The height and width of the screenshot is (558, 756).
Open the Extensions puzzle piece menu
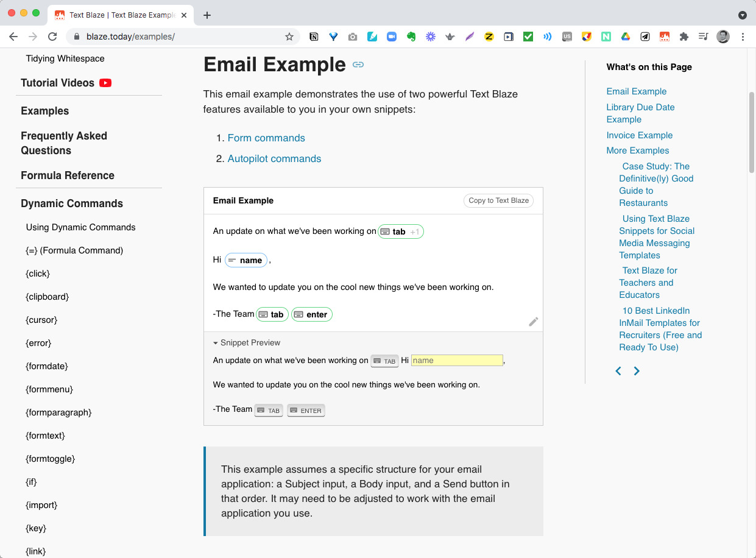(x=684, y=37)
